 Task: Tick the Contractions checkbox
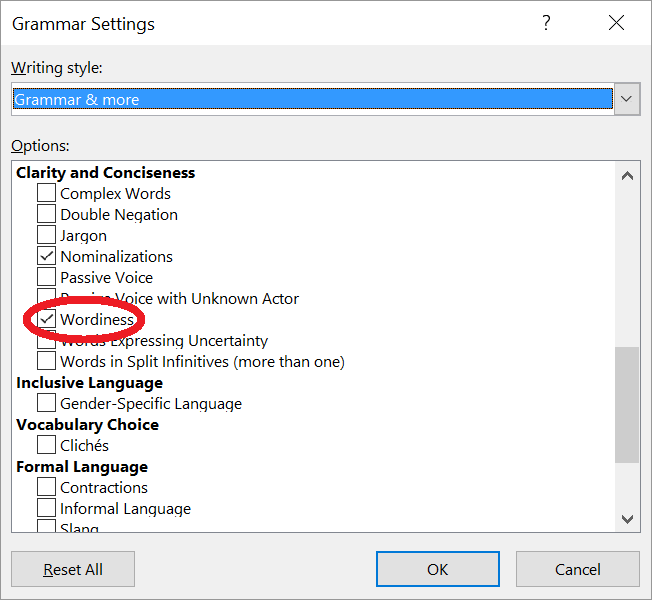46,486
